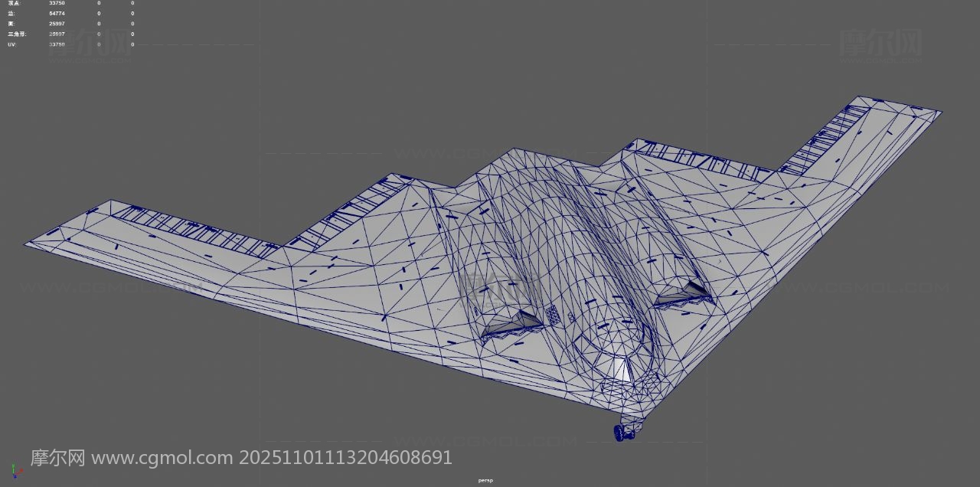980x487 pixels.
Task: Click the 面 faces count label
Action: coord(11,24)
